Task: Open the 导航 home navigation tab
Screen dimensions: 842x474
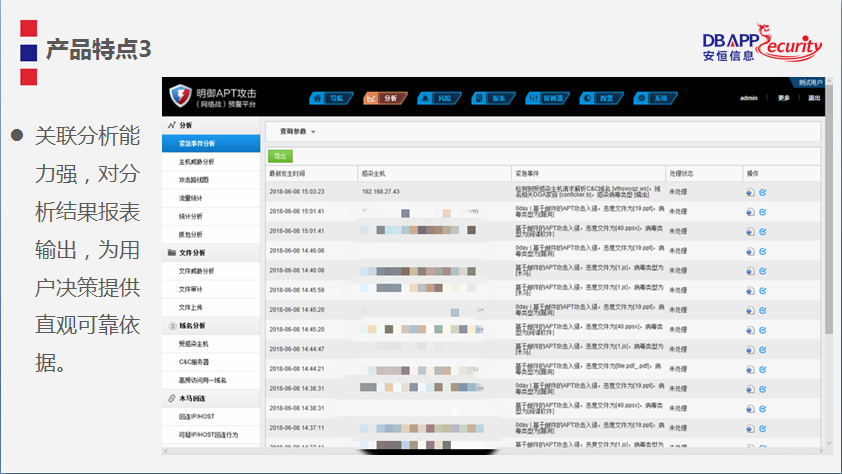Action: pyautogui.click(x=331, y=98)
